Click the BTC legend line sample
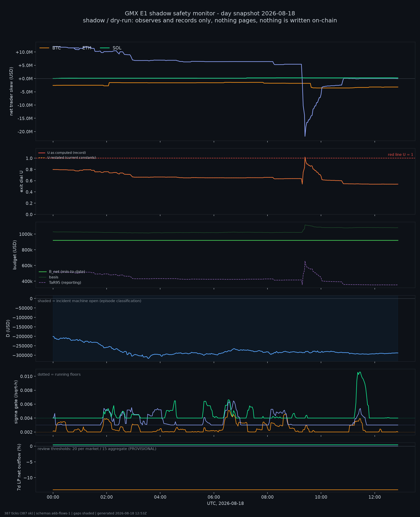This screenshot has width=420, height=517. click(x=44, y=48)
